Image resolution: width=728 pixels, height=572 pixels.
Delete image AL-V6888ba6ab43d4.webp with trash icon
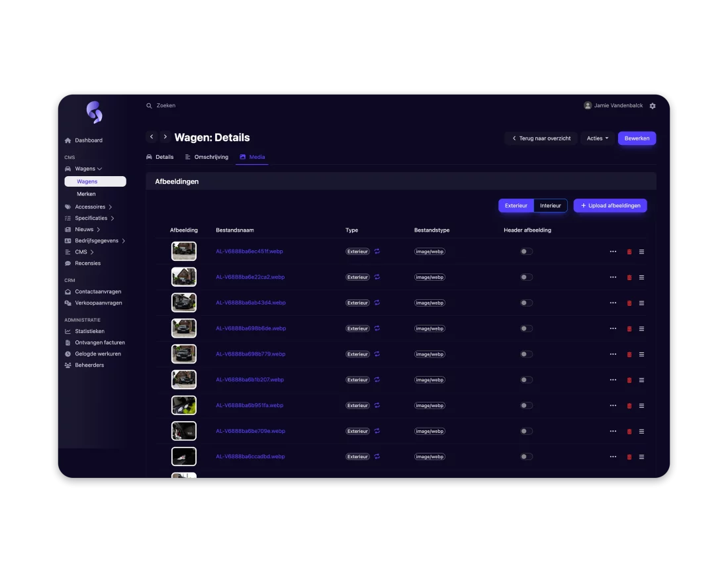629,303
